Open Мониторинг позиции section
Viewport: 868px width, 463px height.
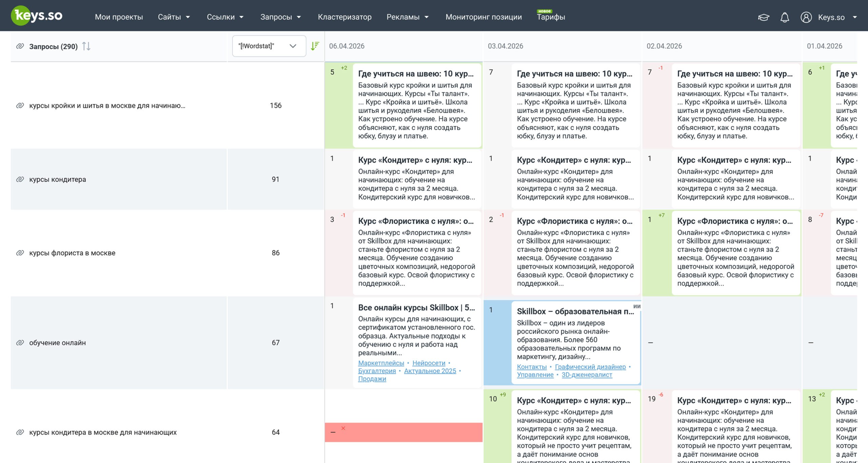[484, 17]
